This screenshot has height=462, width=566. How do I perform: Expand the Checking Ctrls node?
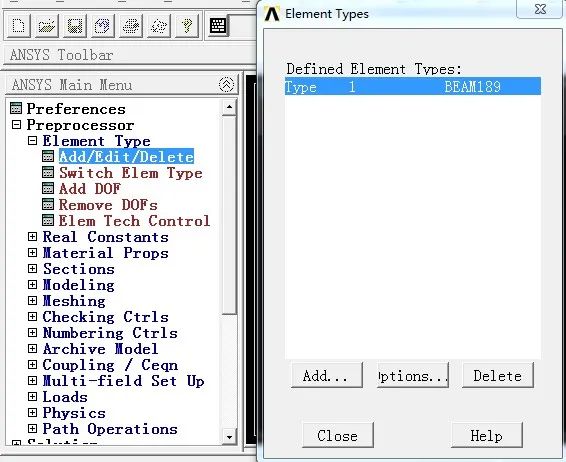[32, 317]
